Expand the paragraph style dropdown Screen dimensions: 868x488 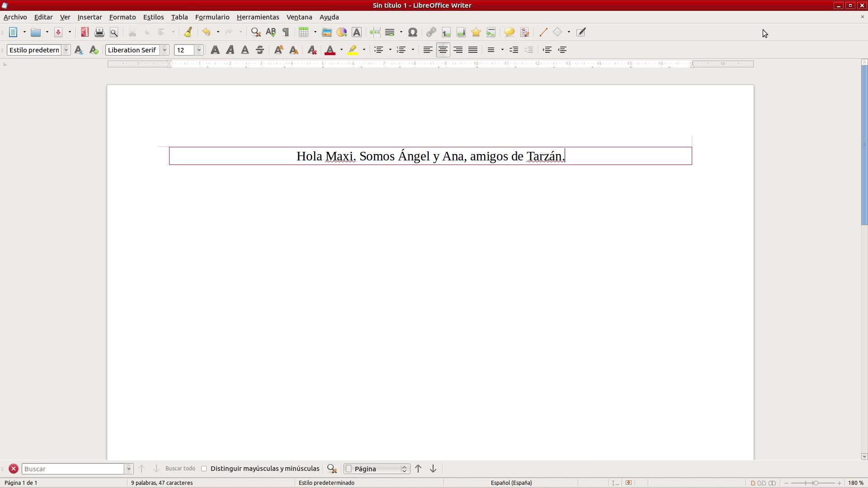point(66,50)
